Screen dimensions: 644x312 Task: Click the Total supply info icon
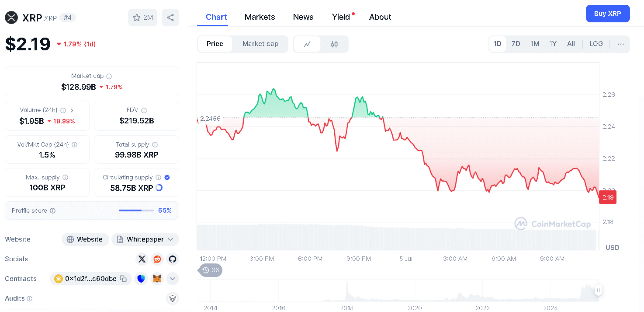point(155,144)
